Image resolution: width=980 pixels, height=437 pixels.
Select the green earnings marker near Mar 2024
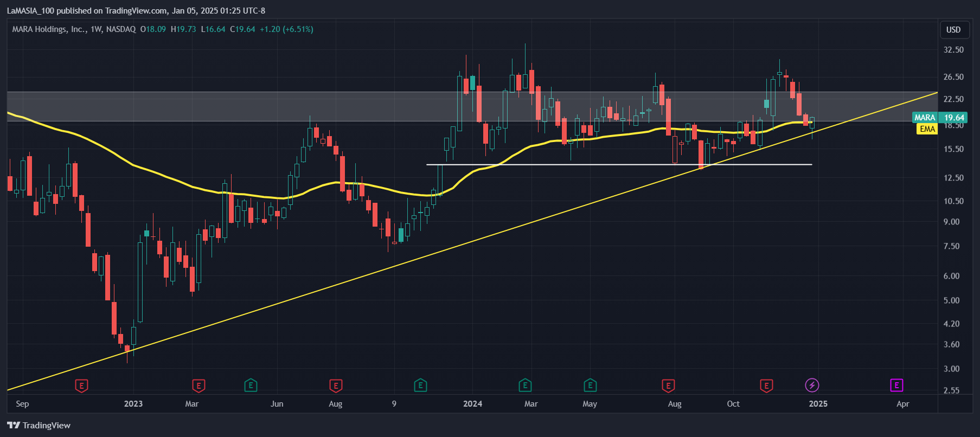(x=525, y=386)
